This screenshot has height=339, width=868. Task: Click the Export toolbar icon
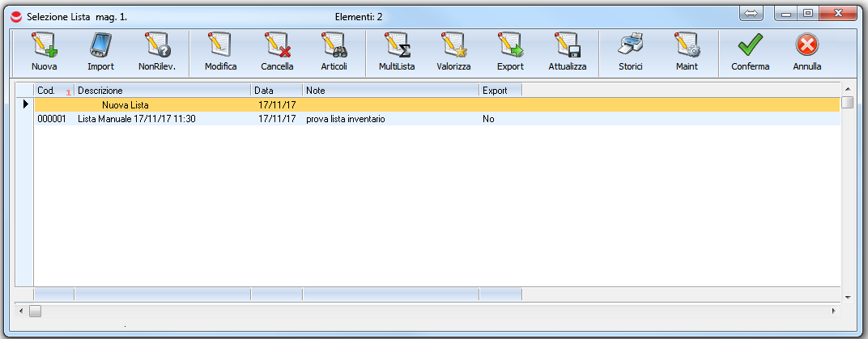tap(510, 53)
